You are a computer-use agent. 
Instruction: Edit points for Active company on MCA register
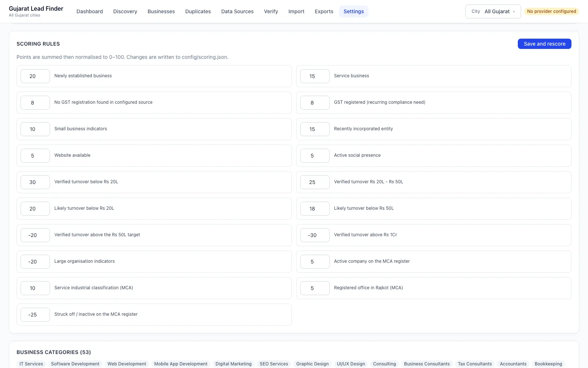315,262
